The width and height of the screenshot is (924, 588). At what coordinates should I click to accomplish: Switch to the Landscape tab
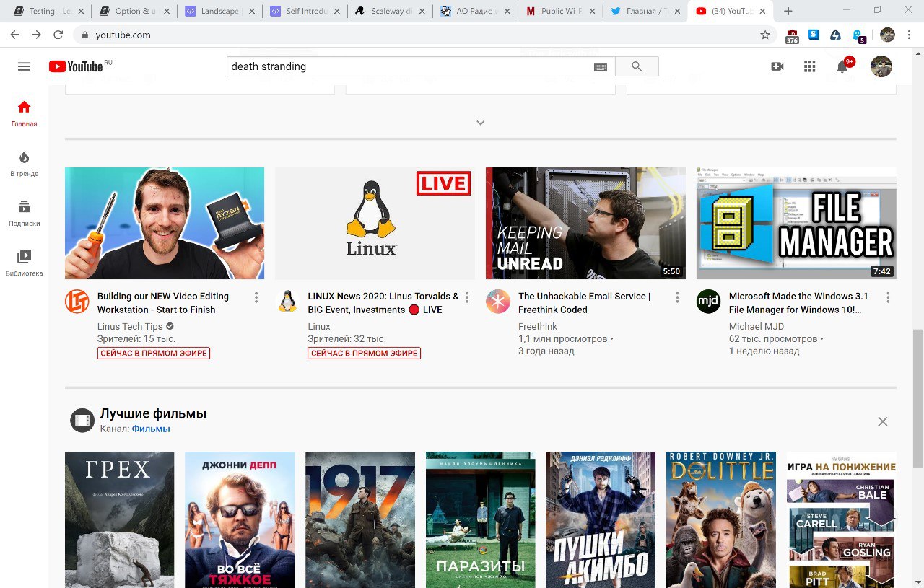click(219, 11)
